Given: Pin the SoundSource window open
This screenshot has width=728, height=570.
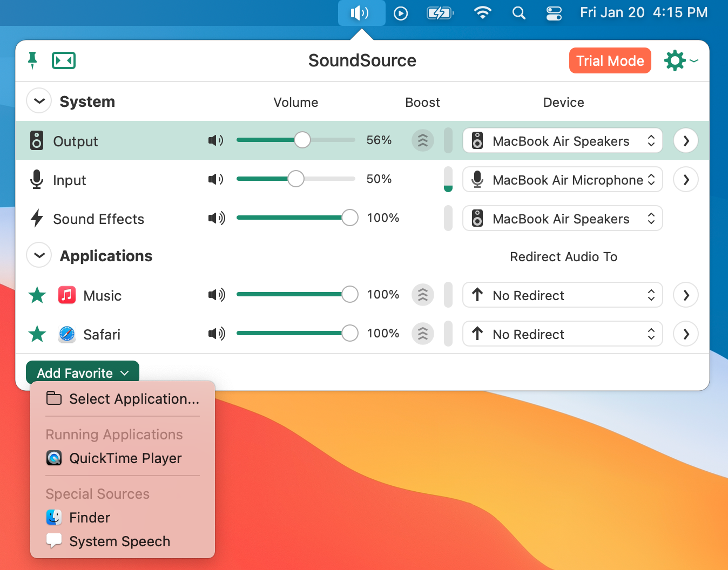Looking at the screenshot, I should point(32,60).
